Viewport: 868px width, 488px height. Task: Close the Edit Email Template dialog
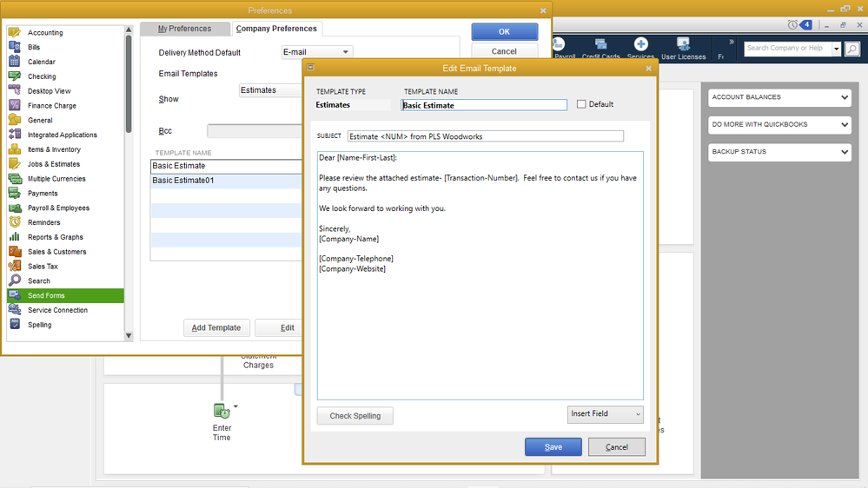click(x=649, y=69)
